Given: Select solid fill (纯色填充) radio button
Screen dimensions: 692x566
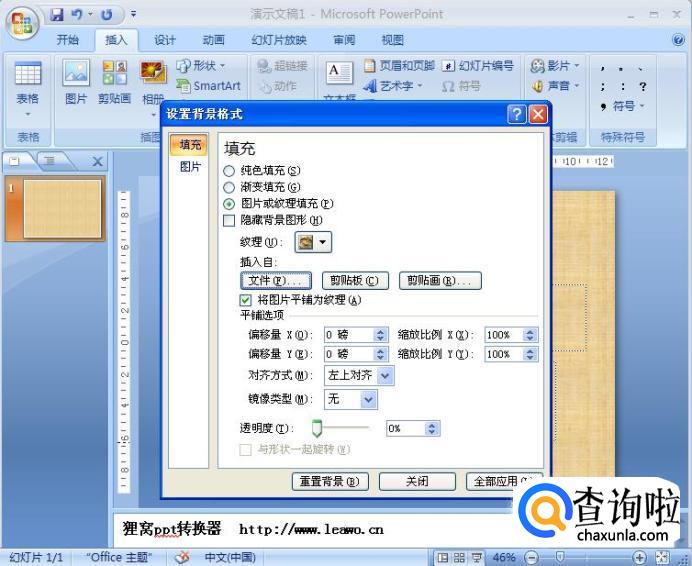Looking at the screenshot, I should [x=229, y=171].
